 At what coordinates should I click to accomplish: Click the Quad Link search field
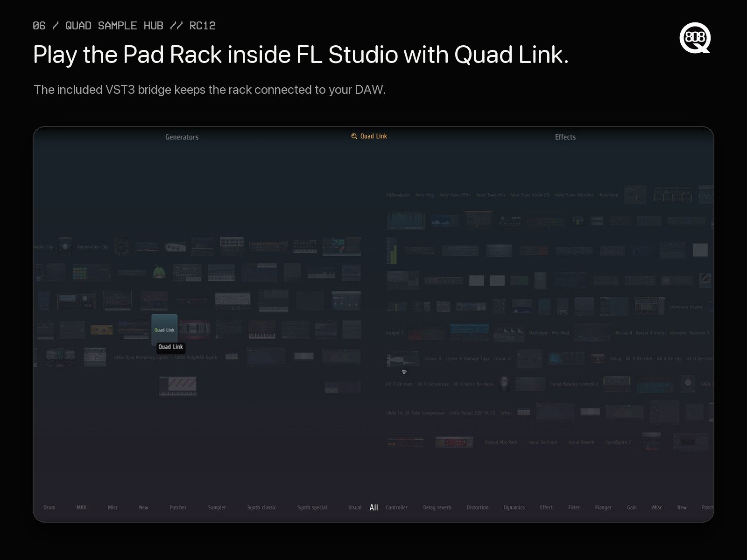(369, 136)
